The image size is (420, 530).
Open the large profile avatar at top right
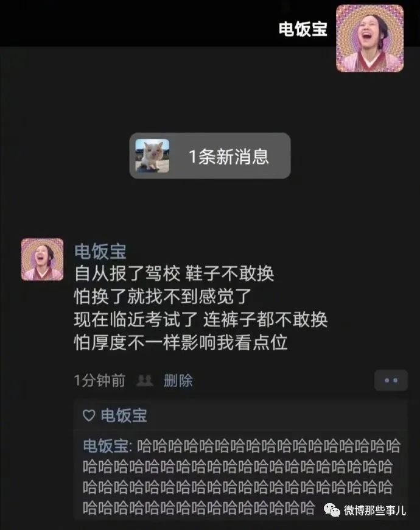point(369,38)
